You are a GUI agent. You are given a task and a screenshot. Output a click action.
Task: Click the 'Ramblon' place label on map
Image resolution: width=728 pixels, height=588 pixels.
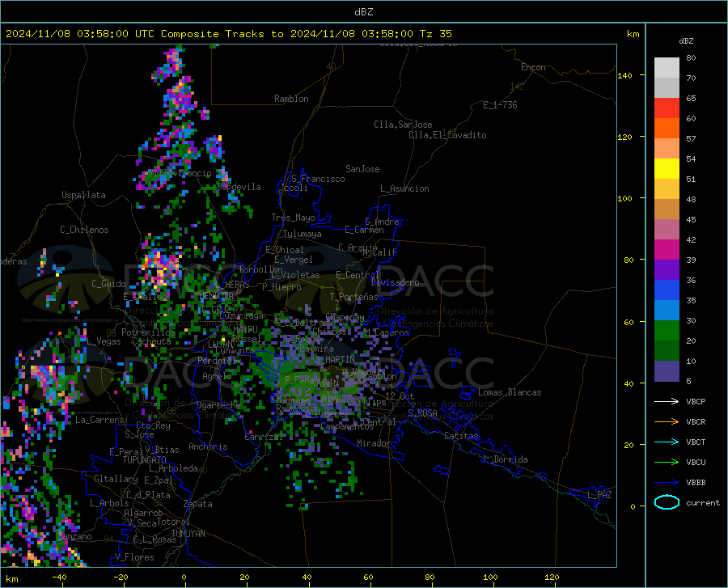pyautogui.click(x=291, y=99)
